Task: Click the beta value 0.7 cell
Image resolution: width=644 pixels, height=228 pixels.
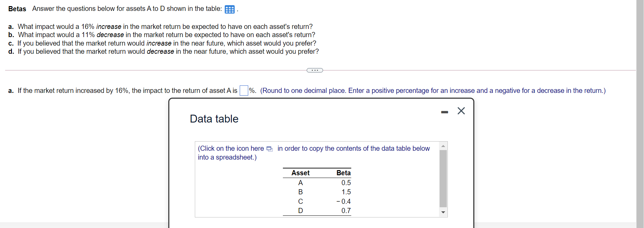Action: [x=346, y=211]
